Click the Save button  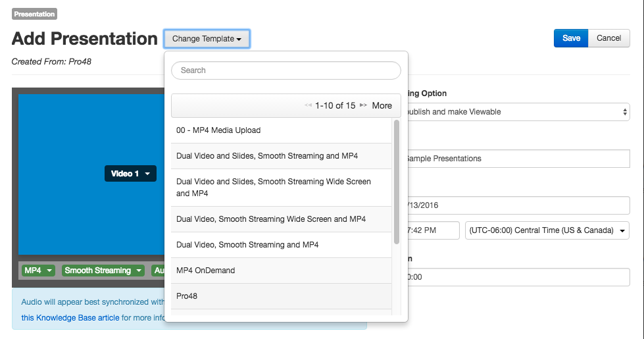click(x=571, y=38)
